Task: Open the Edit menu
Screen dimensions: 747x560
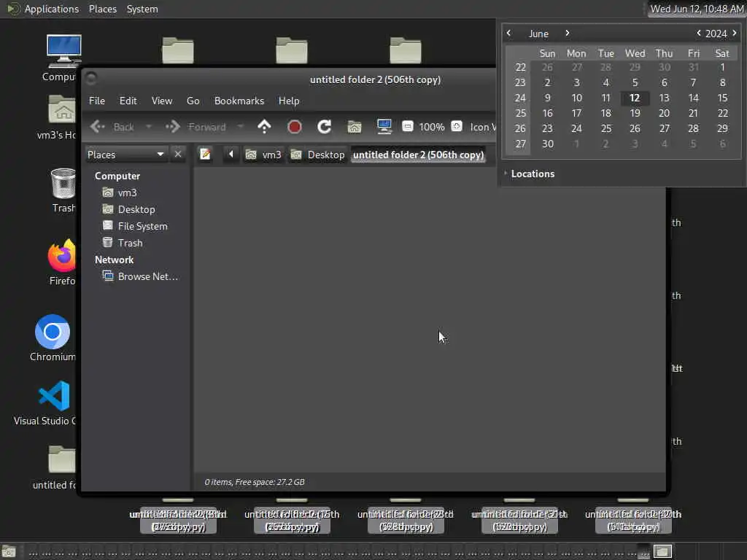Action: [128, 101]
